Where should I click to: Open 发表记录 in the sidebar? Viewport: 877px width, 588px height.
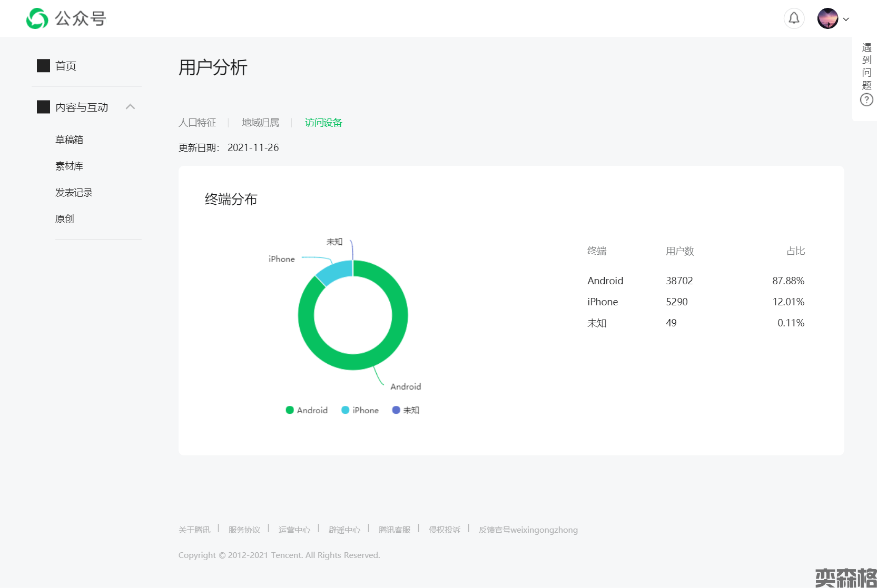[x=74, y=192]
